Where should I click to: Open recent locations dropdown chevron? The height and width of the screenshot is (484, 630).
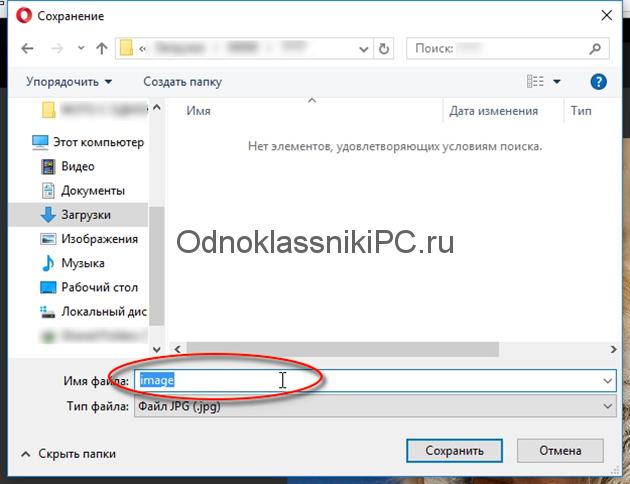(x=81, y=48)
